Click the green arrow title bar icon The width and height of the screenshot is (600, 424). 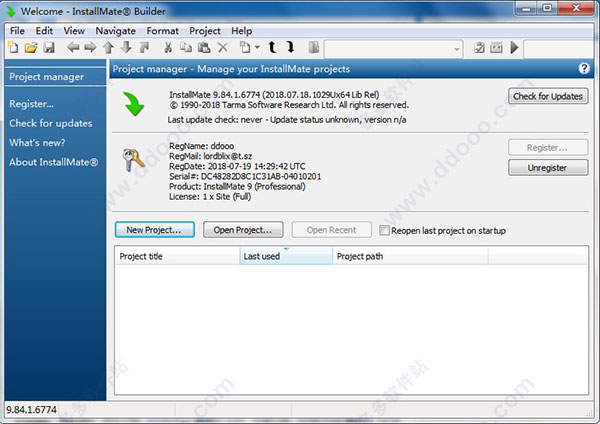point(11,11)
